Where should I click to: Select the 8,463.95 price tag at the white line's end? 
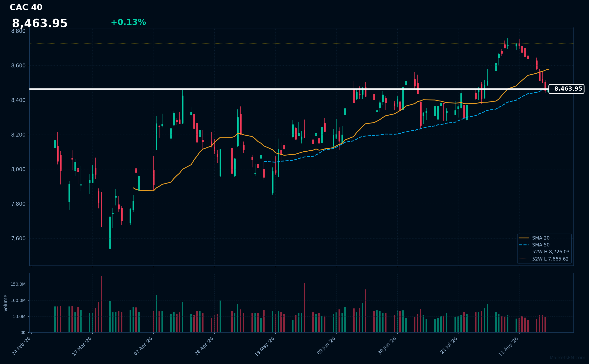coord(566,89)
